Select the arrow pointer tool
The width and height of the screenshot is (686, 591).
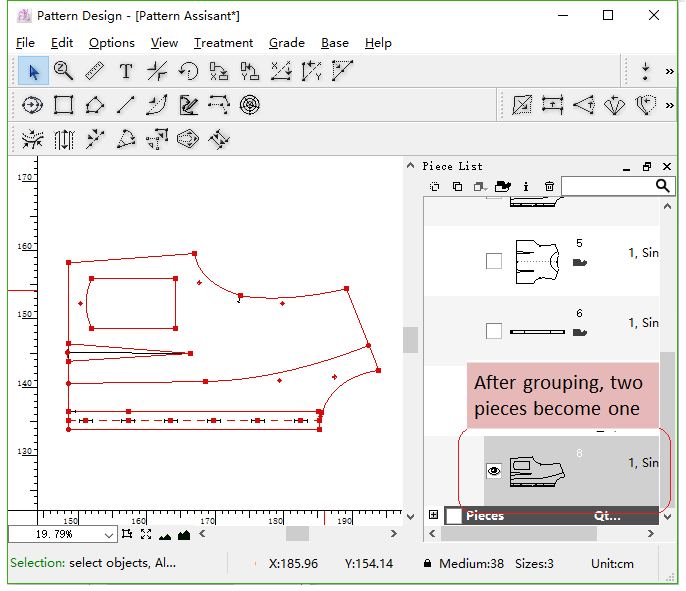tap(33, 71)
